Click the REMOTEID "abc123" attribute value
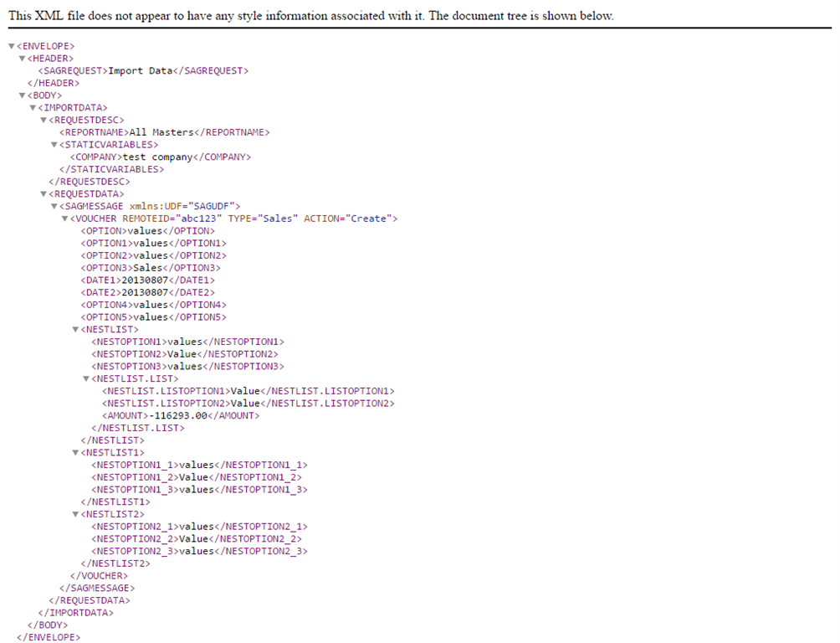The height and width of the screenshot is (643, 840). (x=199, y=219)
